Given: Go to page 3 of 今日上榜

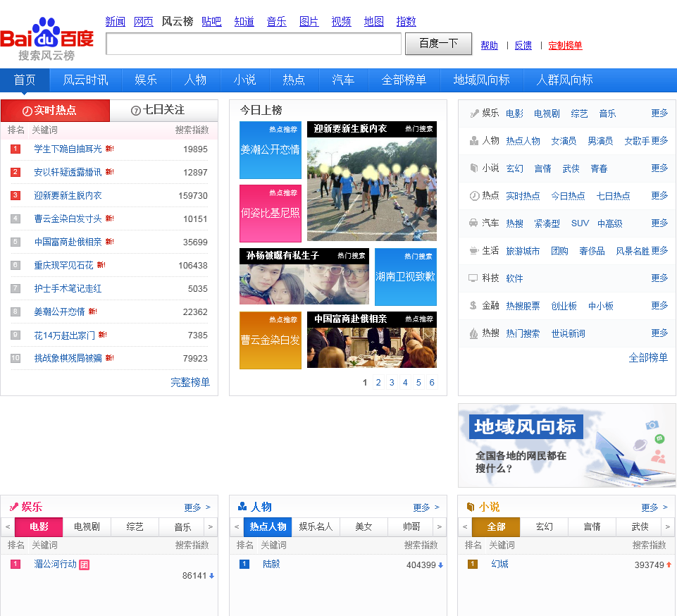Looking at the screenshot, I should pyautogui.click(x=392, y=383).
